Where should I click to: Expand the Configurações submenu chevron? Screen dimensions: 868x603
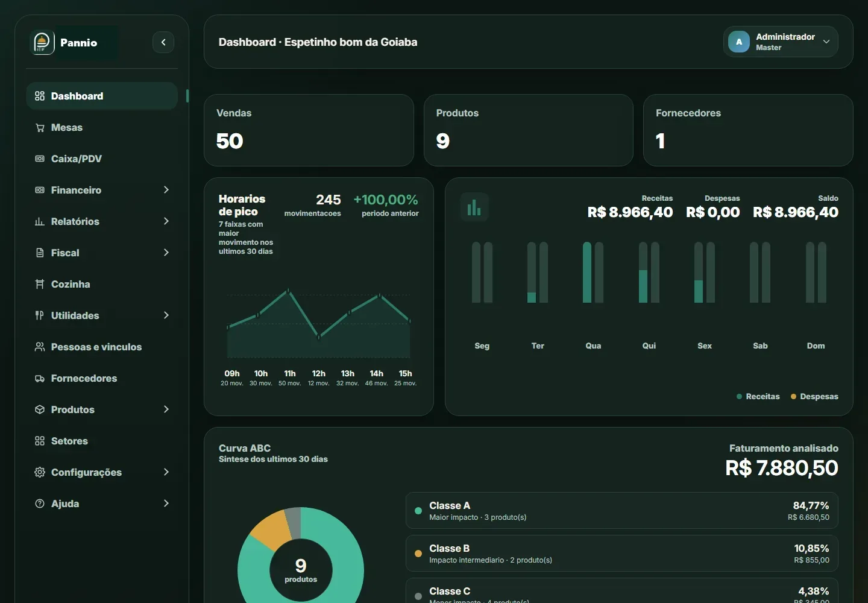tap(166, 472)
